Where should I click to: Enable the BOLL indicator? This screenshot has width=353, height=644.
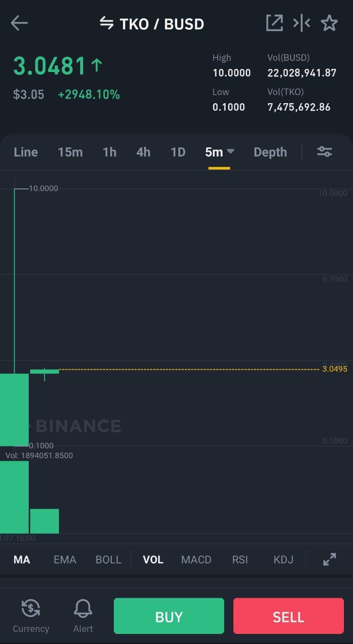click(x=108, y=559)
